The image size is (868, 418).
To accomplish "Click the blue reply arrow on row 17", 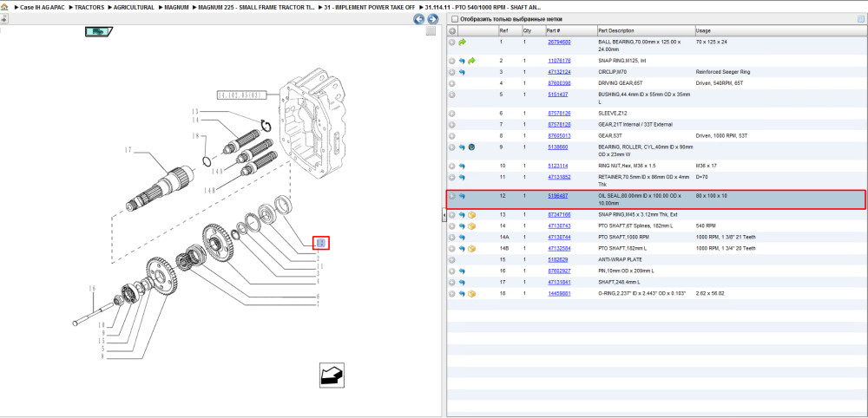I will (463, 283).
